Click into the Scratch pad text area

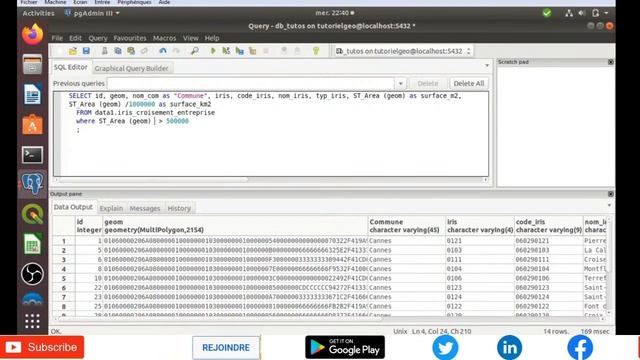click(x=556, y=126)
